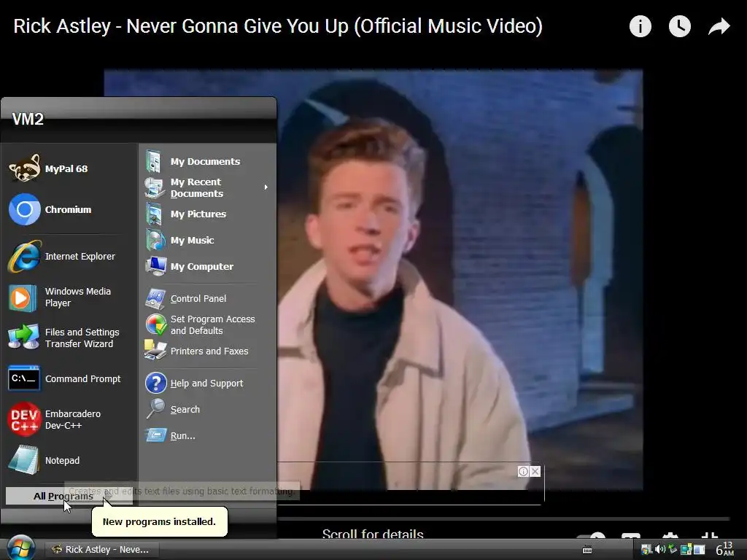
Task: Open My Music folder
Action: [208, 240]
